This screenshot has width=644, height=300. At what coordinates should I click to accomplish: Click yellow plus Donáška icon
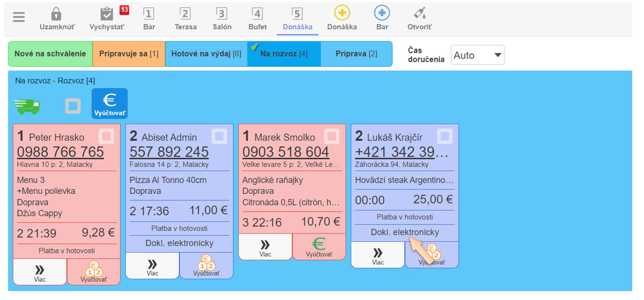[342, 14]
